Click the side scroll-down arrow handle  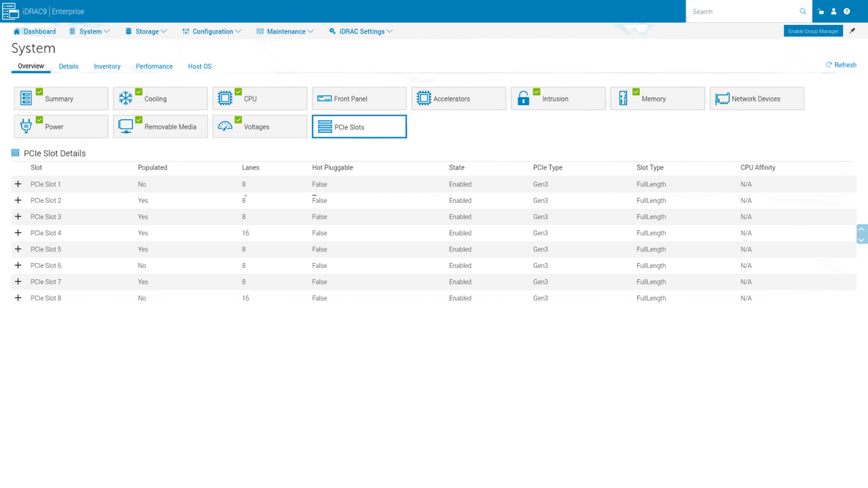point(862,239)
